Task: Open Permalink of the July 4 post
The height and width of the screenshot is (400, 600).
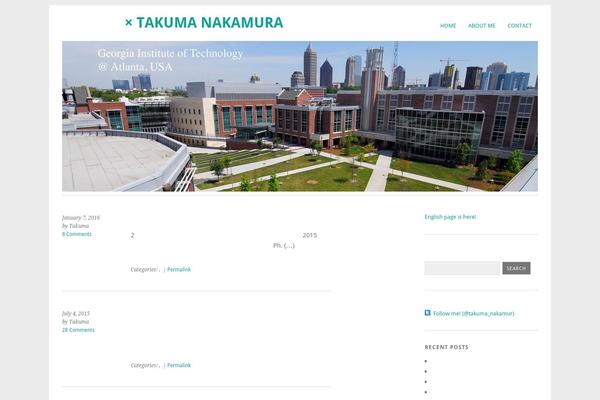Action: [x=179, y=365]
